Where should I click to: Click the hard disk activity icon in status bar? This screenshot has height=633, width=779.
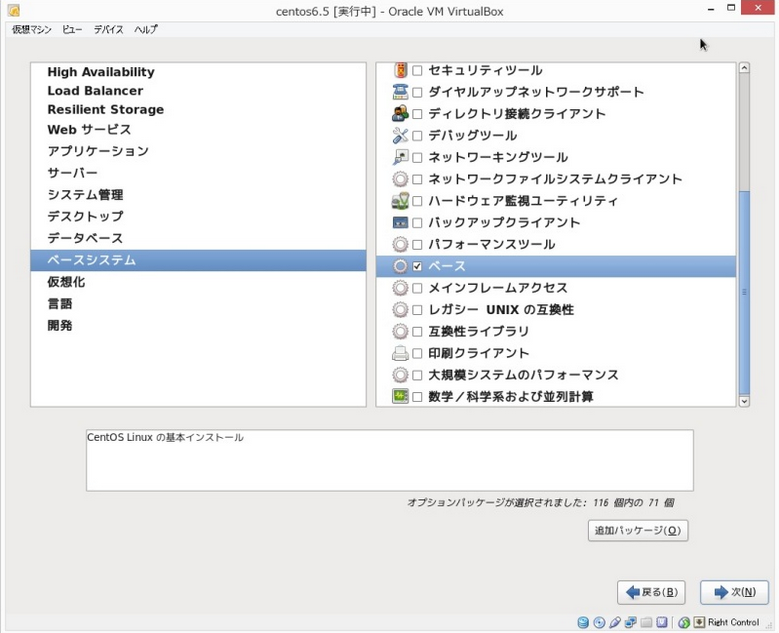(x=583, y=622)
